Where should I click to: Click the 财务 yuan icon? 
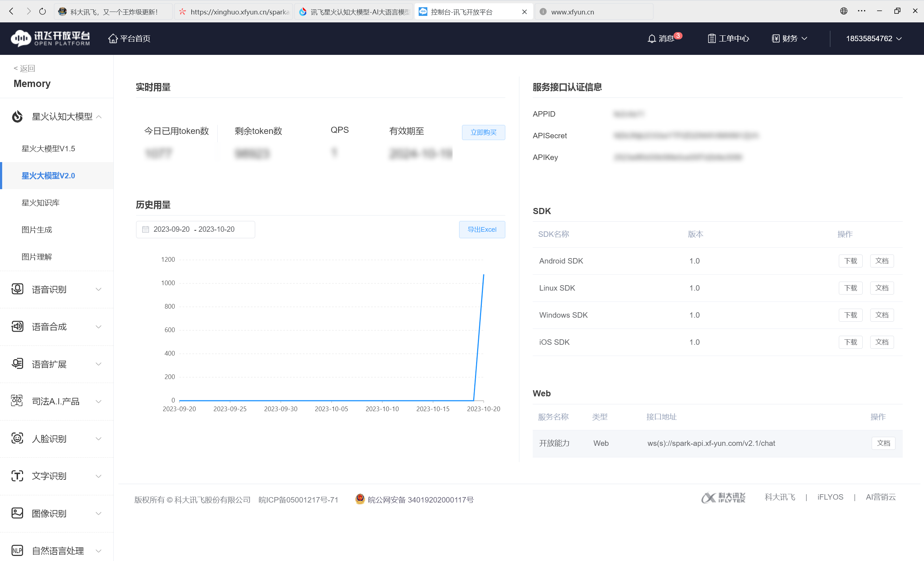[x=776, y=39]
